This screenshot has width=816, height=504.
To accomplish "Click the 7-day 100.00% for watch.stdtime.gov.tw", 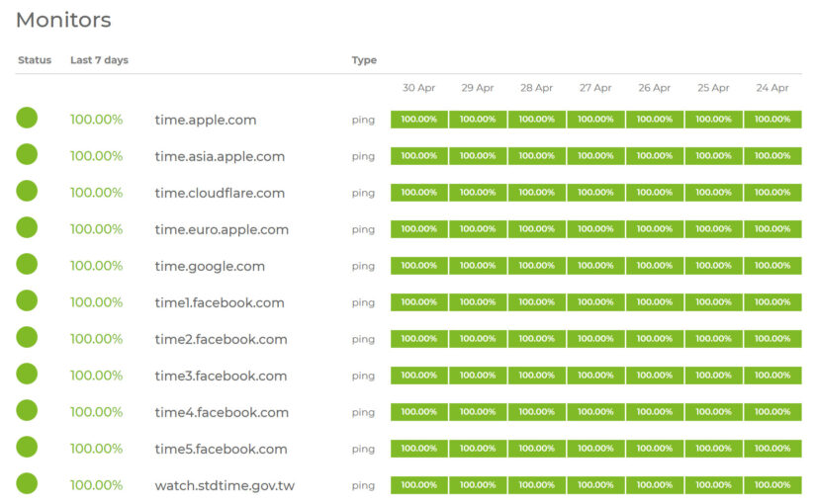I will coord(96,485).
